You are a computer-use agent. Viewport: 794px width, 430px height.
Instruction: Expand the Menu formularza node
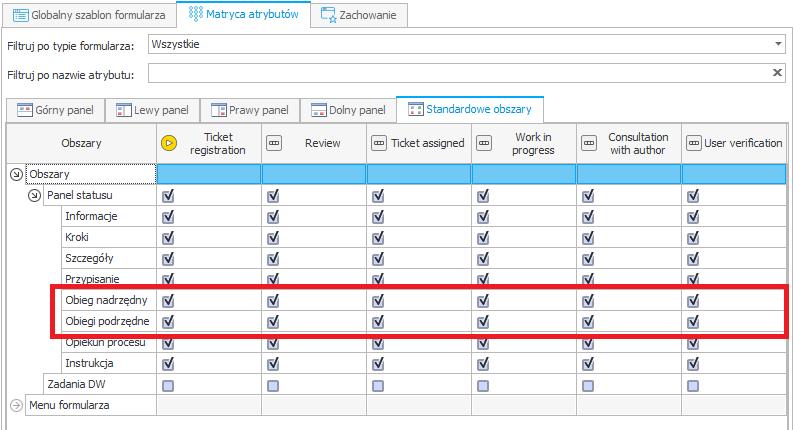16,405
